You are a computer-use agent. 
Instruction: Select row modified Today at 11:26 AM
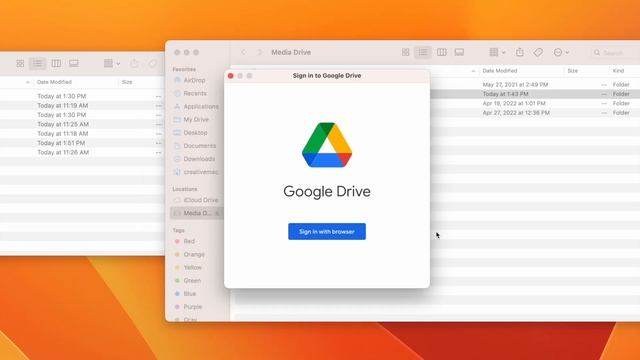[x=82, y=152]
